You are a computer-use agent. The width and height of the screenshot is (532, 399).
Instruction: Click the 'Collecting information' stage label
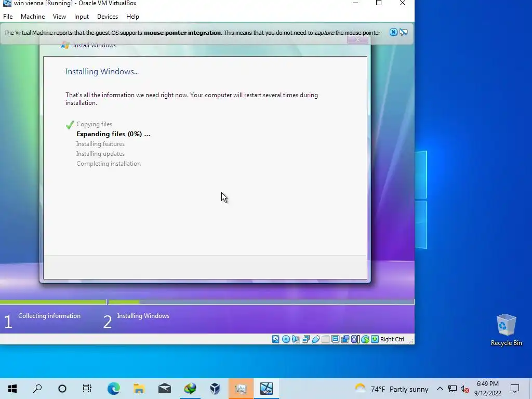click(49, 316)
